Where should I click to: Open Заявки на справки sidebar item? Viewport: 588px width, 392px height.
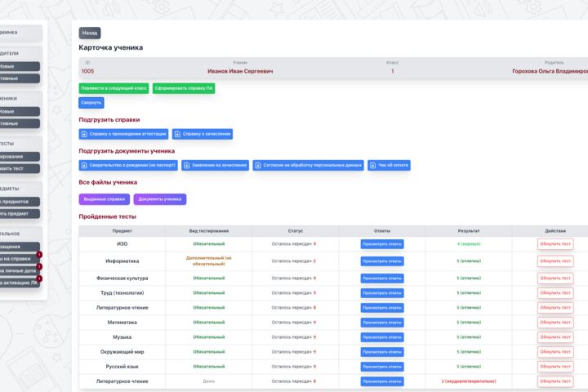20,258
